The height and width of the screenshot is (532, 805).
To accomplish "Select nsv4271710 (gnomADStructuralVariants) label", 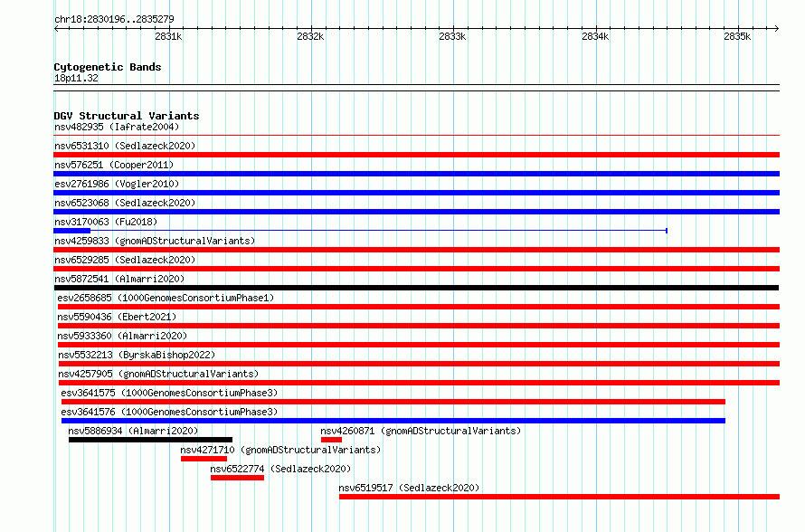I will click(x=280, y=450).
